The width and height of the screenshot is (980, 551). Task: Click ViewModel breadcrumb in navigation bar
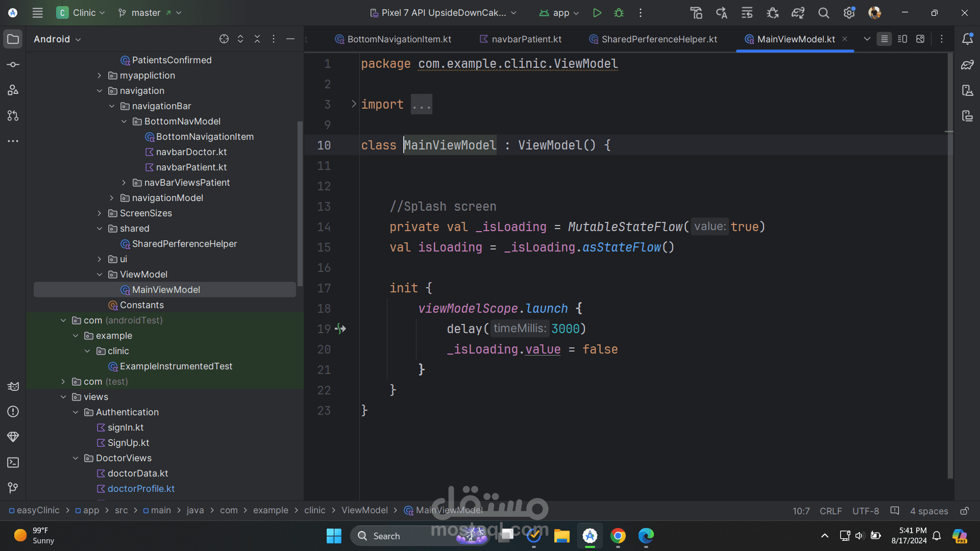(364, 510)
